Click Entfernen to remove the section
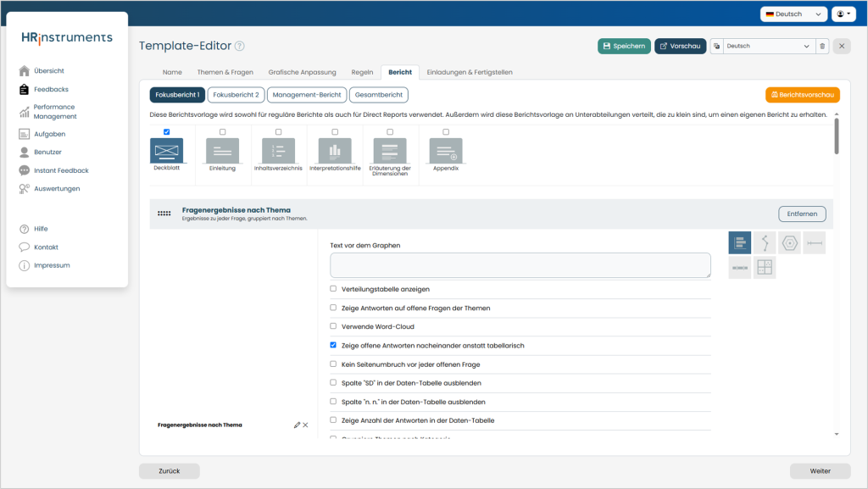The image size is (868, 489). pos(802,214)
